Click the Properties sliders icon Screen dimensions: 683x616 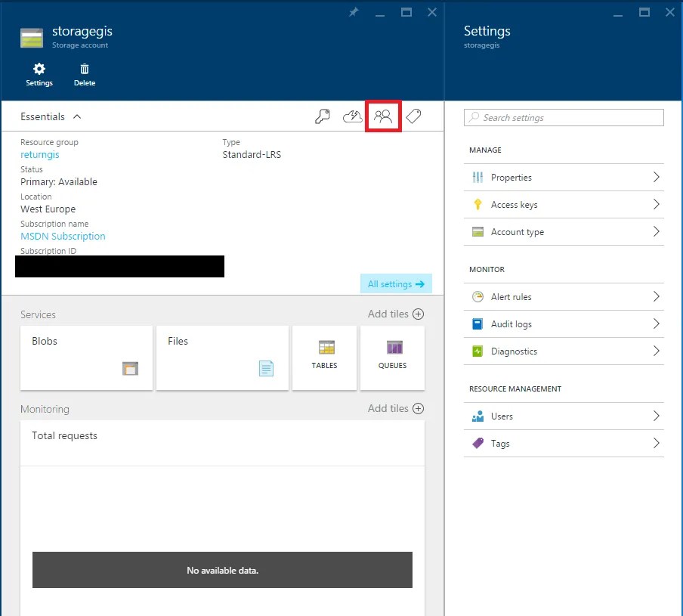[x=477, y=178]
